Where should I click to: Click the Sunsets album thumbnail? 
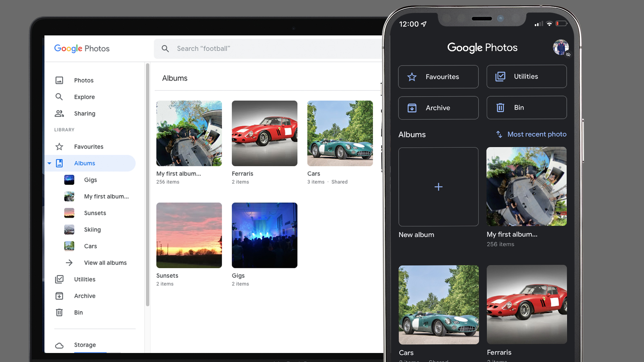[189, 235]
